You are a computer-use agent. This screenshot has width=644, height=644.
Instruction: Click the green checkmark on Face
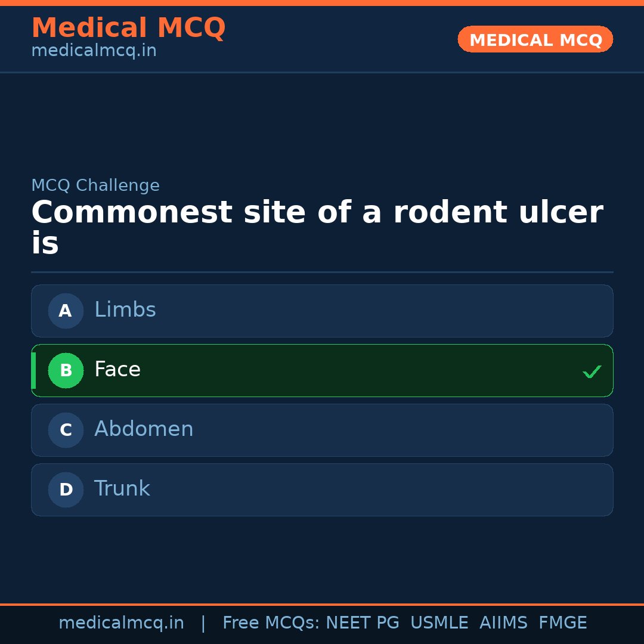[x=592, y=371]
